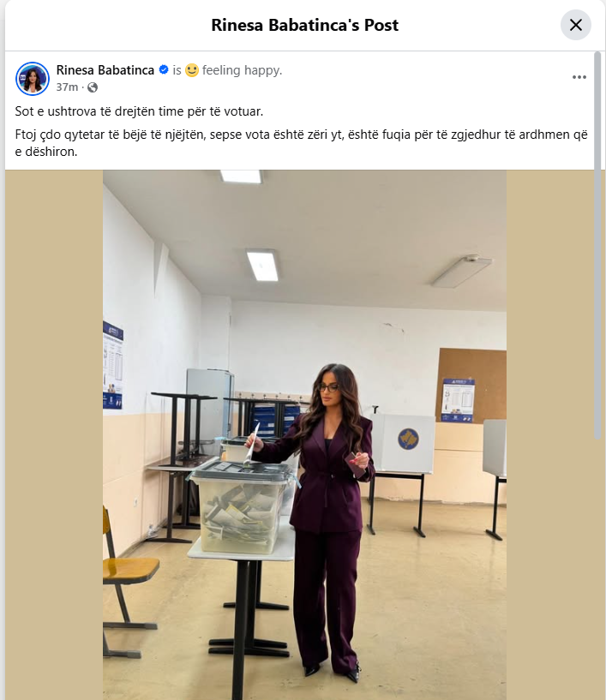Click the 'Sot e ushtrova' post text line
606x700 pixels.
[139, 111]
